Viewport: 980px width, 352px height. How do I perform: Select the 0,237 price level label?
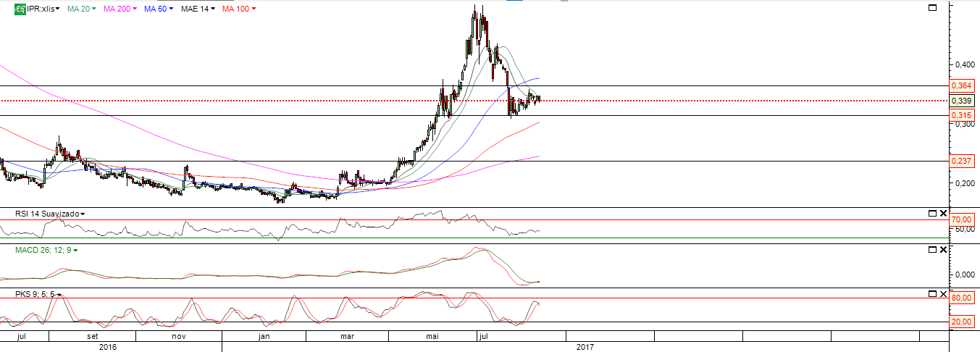tap(962, 161)
